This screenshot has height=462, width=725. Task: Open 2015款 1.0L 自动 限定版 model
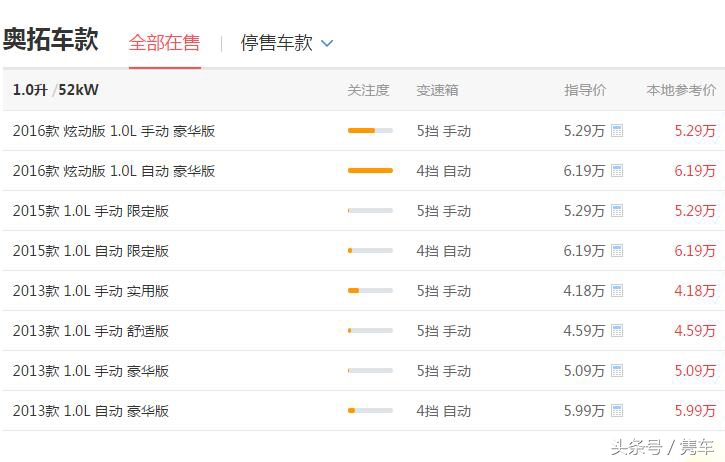pyautogui.click(x=91, y=251)
